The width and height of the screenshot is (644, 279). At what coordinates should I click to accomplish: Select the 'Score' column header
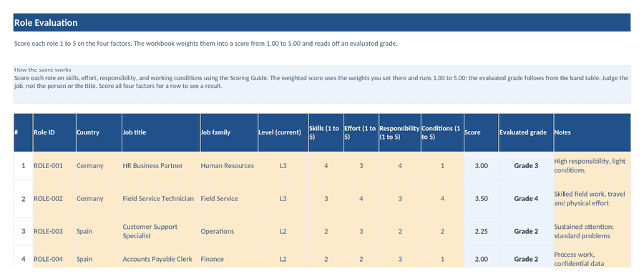point(482,133)
